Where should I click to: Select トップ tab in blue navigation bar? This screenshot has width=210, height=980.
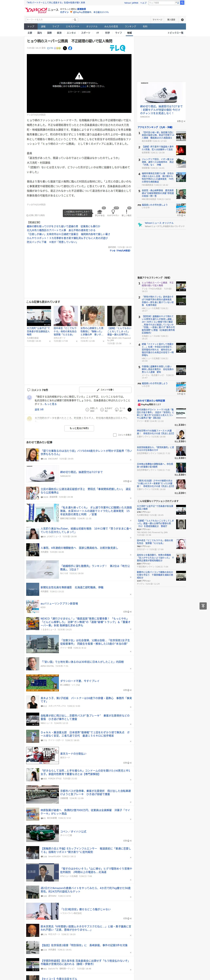(x=31, y=27)
